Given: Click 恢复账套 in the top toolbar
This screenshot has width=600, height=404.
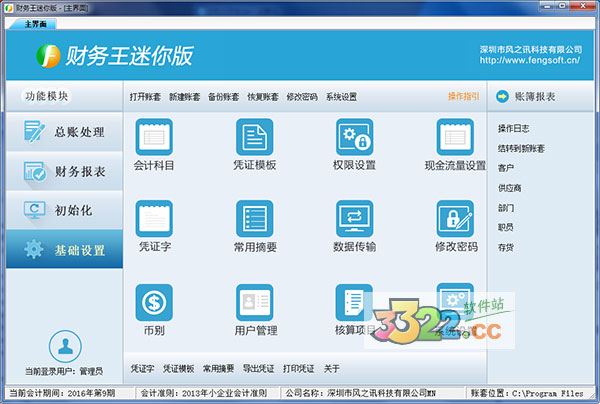Looking at the screenshot, I should [x=263, y=97].
